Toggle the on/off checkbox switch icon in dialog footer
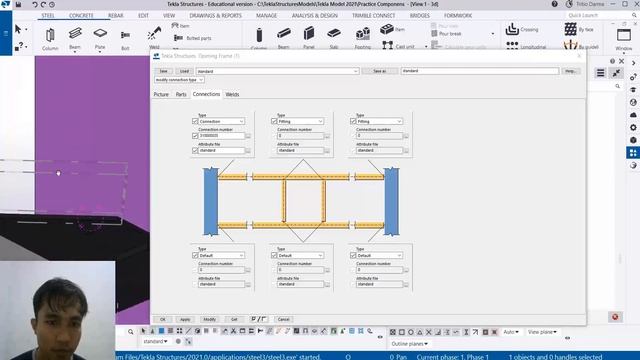Screen dimensions: 640x360 pyautogui.click(x=258, y=319)
